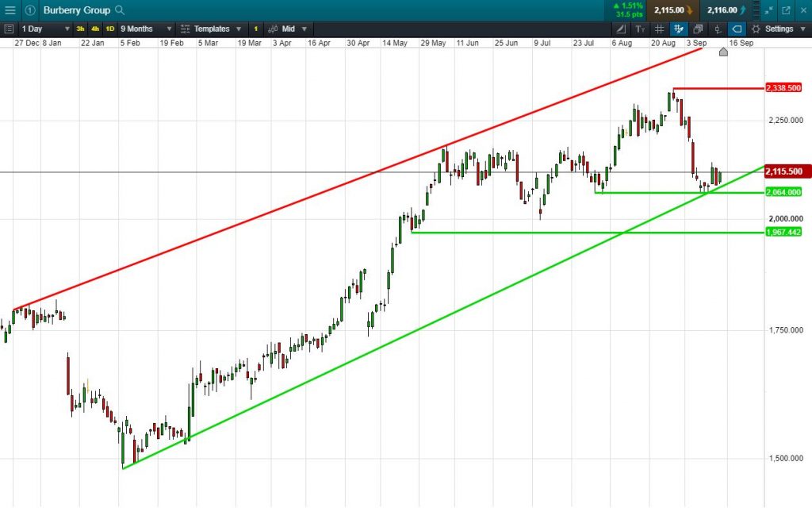Click the grey time-axis marker near 16 Sep
Viewport: 812px width, 508px height.
coord(723,52)
